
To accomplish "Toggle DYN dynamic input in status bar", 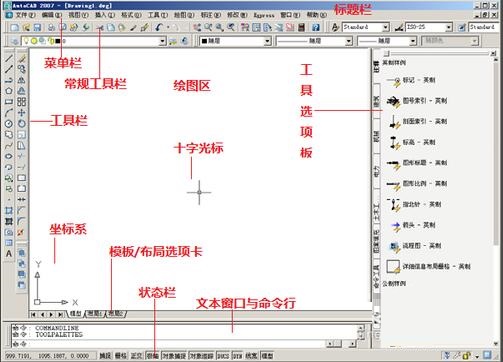I will (237, 356).
